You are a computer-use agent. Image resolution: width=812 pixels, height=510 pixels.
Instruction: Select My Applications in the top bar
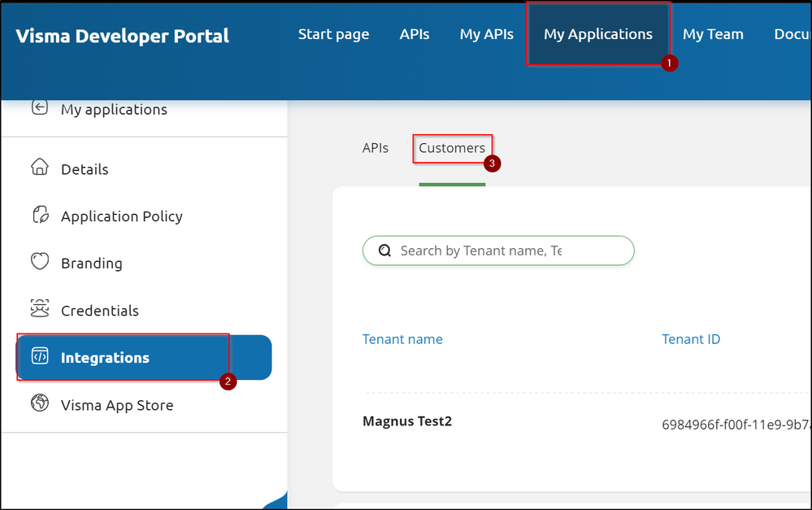coord(598,34)
